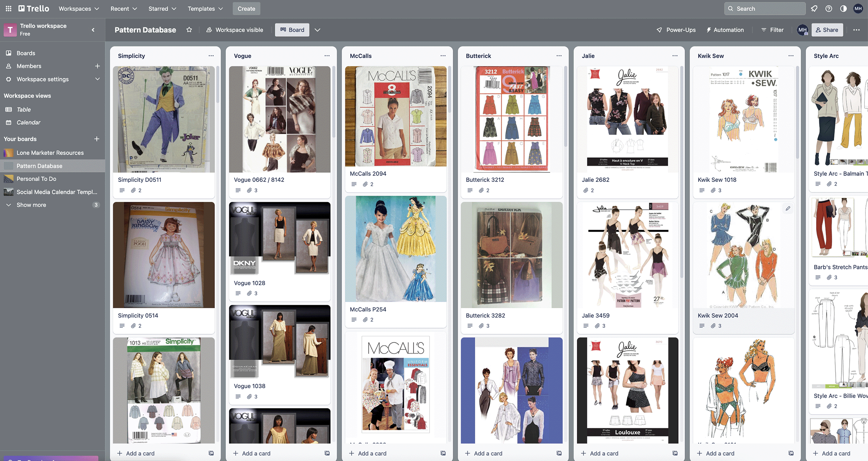Toggle the theme contrast icon
Image resolution: width=868 pixels, height=461 pixels.
tap(844, 9)
